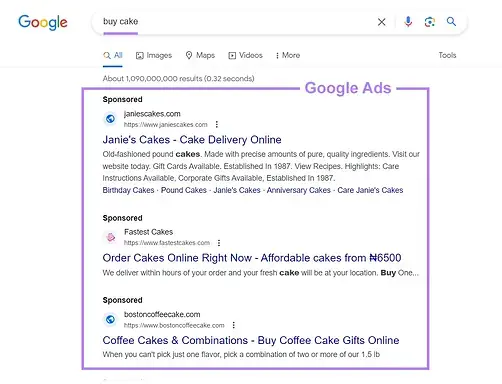This screenshot has width=502, height=384.
Task: Switch to the Maps tab
Action: [200, 55]
